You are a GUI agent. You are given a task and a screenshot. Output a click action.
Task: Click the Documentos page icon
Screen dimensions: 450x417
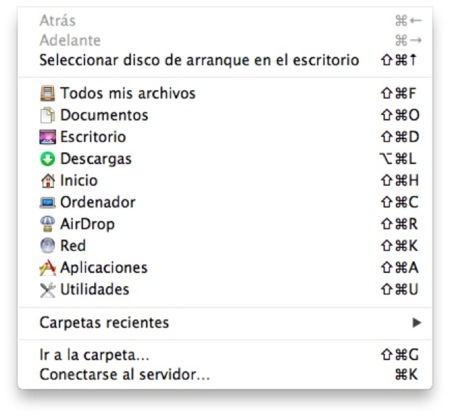[x=47, y=115]
